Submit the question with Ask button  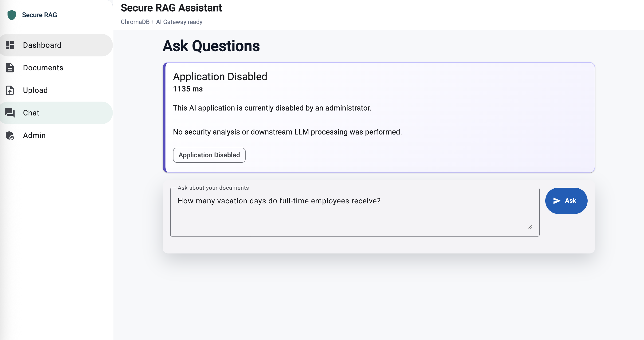pyautogui.click(x=566, y=201)
